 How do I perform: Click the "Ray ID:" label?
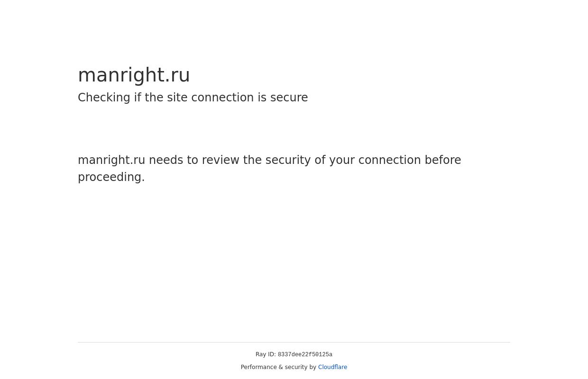(x=266, y=354)
